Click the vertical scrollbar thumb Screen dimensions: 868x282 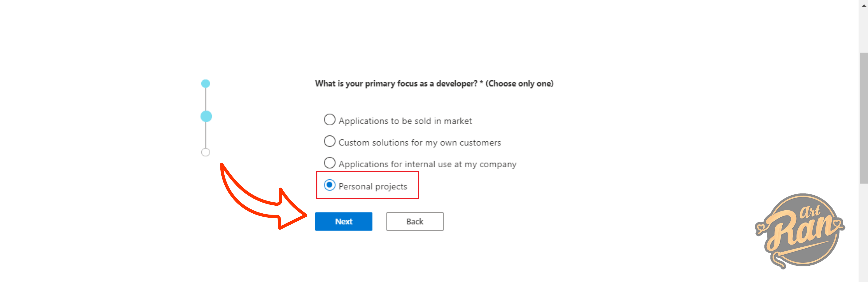click(864, 118)
